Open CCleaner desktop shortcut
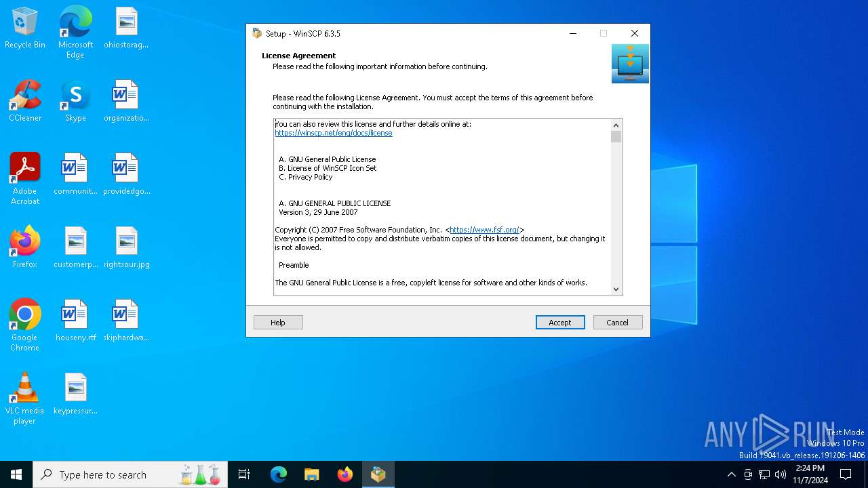This screenshot has width=868, height=488. (x=25, y=102)
